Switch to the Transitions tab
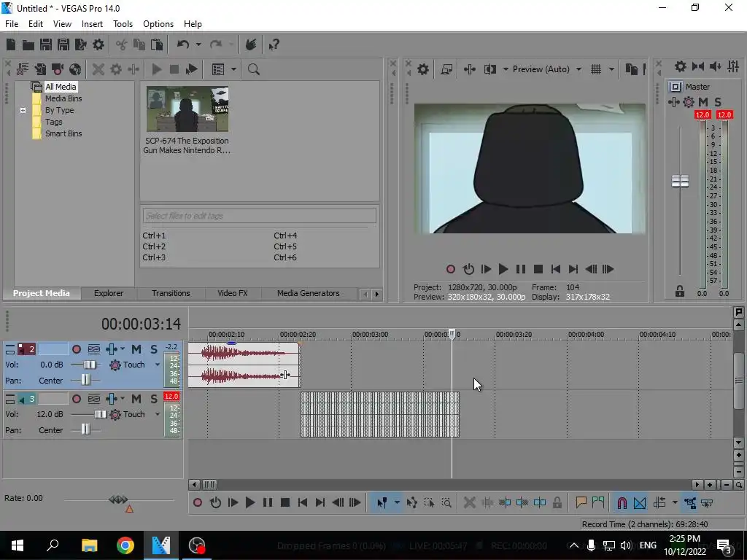This screenshot has height=560, width=747. (171, 293)
